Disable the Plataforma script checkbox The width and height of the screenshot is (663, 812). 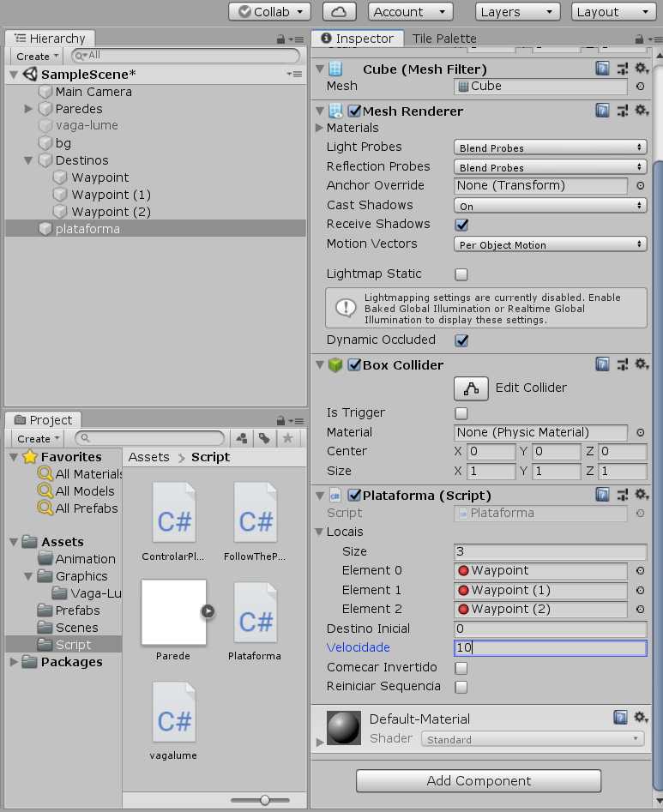click(x=354, y=496)
